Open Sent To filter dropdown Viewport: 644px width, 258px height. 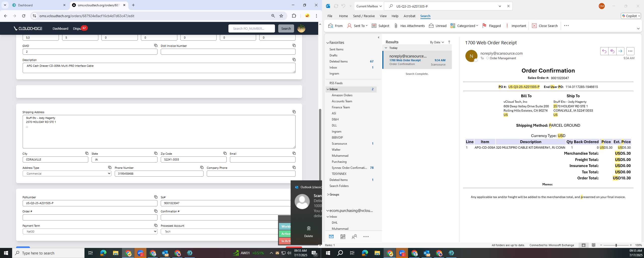(x=357, y=26)
